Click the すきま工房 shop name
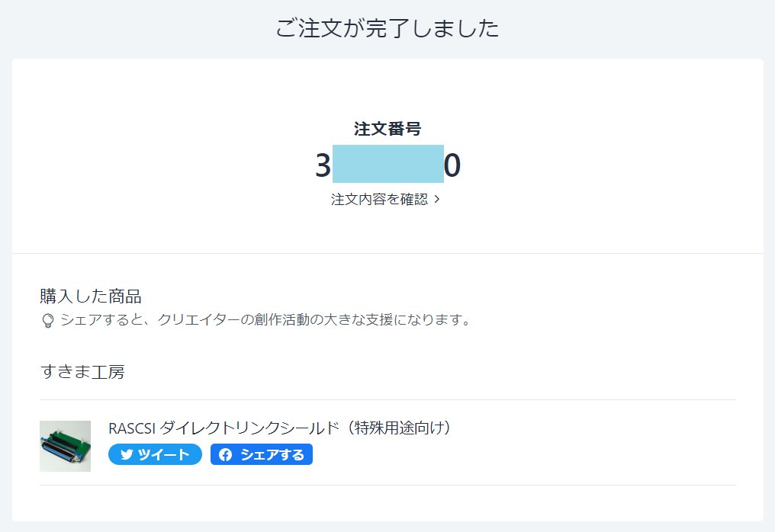 click(x=82, y=371)
